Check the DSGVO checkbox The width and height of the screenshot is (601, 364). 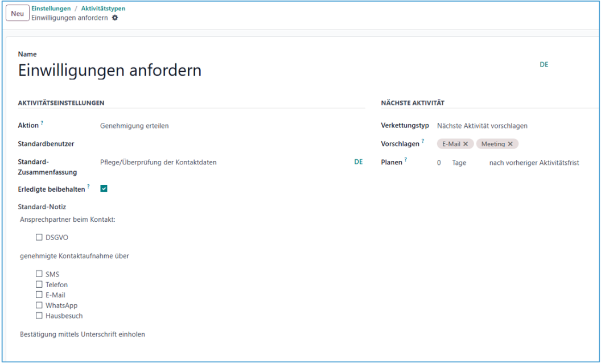(39, 237)
